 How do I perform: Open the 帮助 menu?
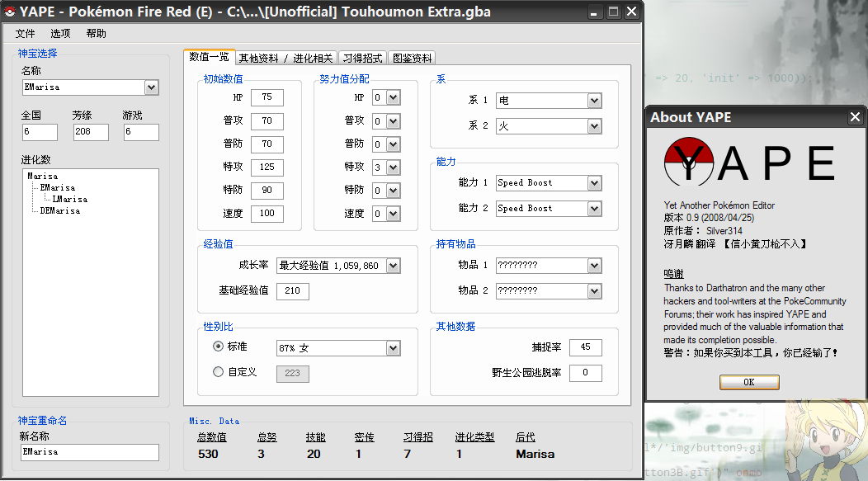(x=96, y=34)
